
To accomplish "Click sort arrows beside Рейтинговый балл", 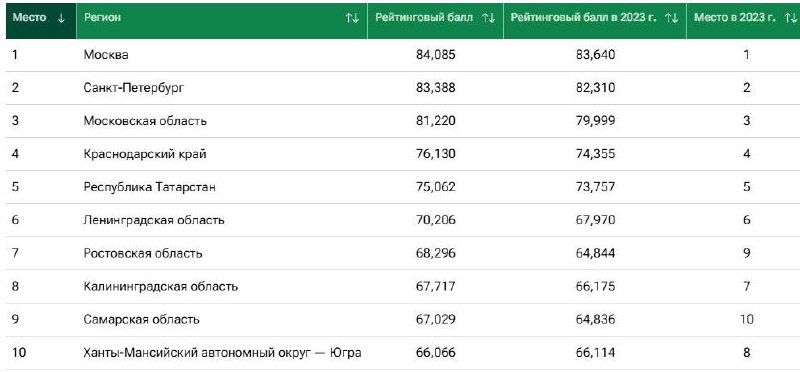I will (488, 18).
